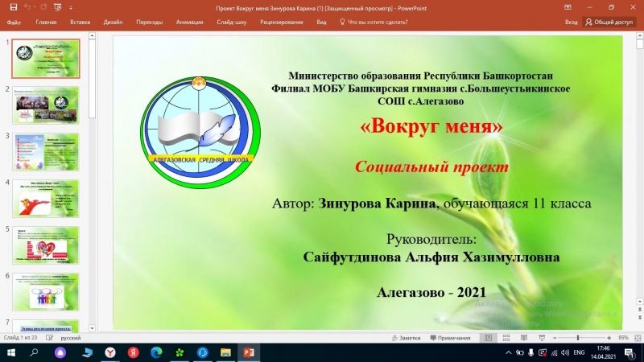Click the spell check icon in status bar
The height and width of the screenshot is (362, 644).
pos(49,338)
